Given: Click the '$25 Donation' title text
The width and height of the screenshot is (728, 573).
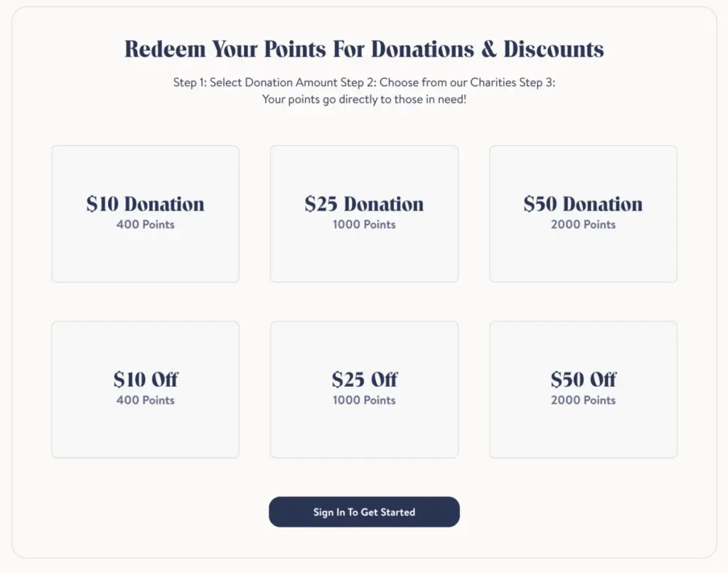Looking at the screenshot, I should tap(364, 204).
